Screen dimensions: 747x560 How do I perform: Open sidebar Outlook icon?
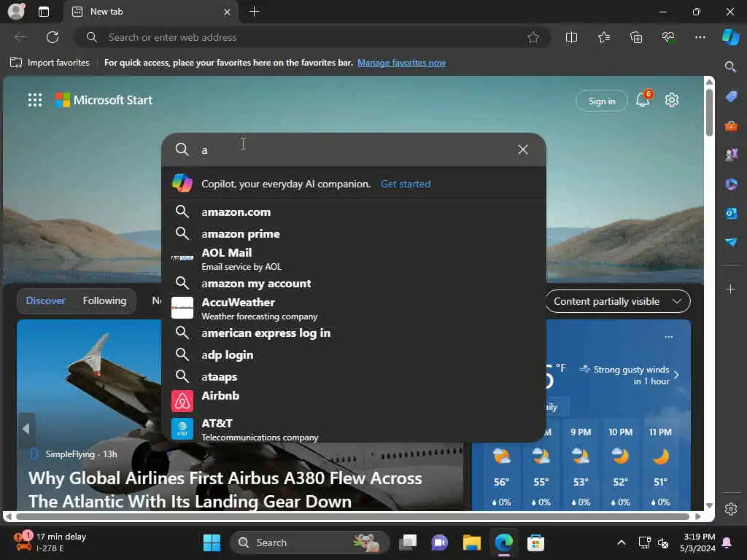tap(731, 213)
